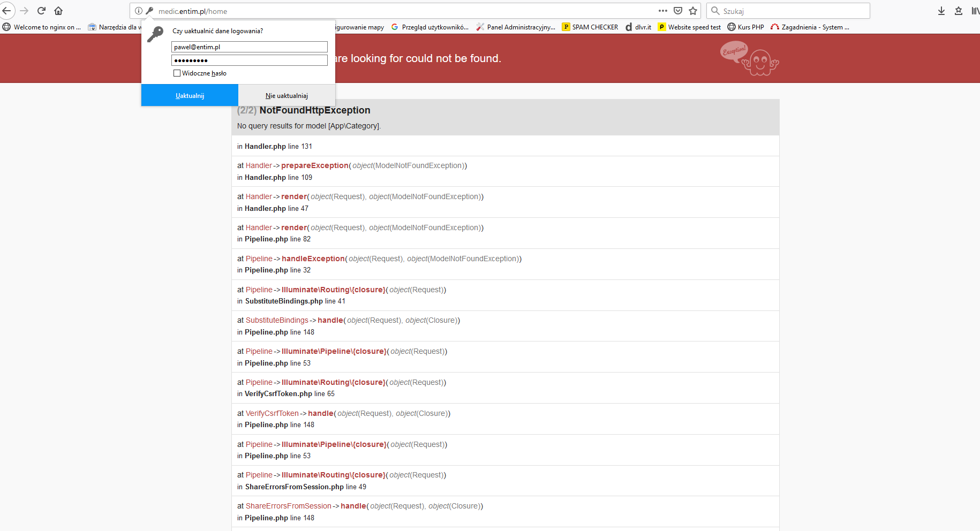Open 'SPAM CHECKER' bookmark

click(590, 27)
